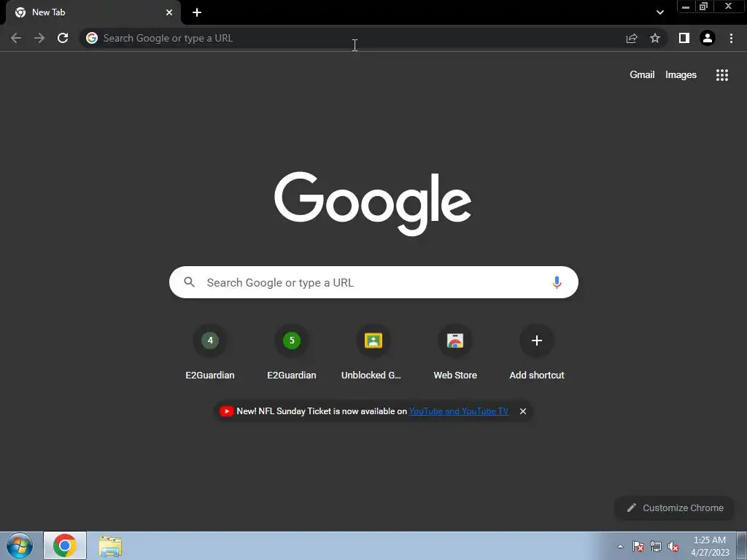Image resolution: width=747 pixels, height=560 pixels.
Task: Click the magnifier icon in search box
Action: point(190,282)
